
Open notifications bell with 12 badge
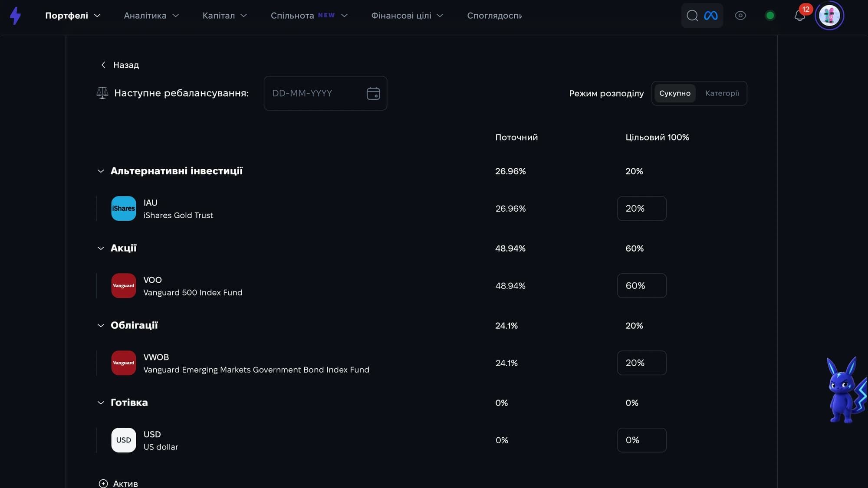800,15
